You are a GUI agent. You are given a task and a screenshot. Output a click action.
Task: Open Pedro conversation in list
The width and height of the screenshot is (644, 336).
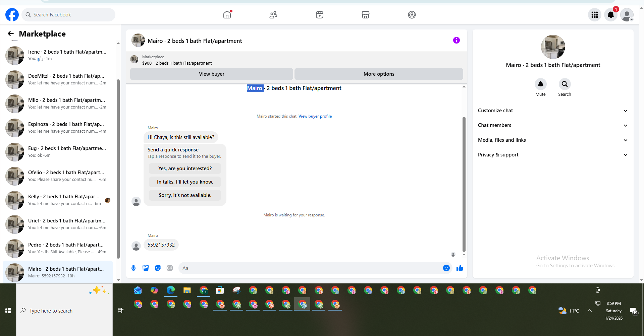tap(58, 248)
